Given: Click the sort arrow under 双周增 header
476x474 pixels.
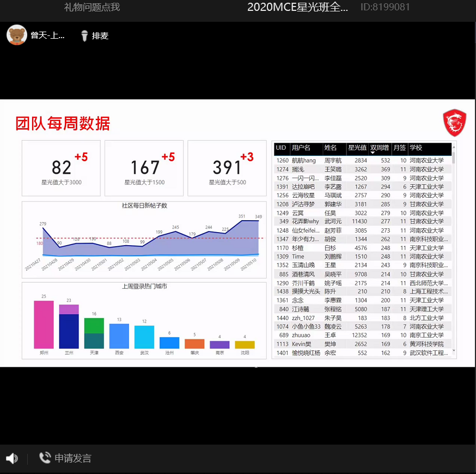Looking at the screenshot, I should [373, 153].
